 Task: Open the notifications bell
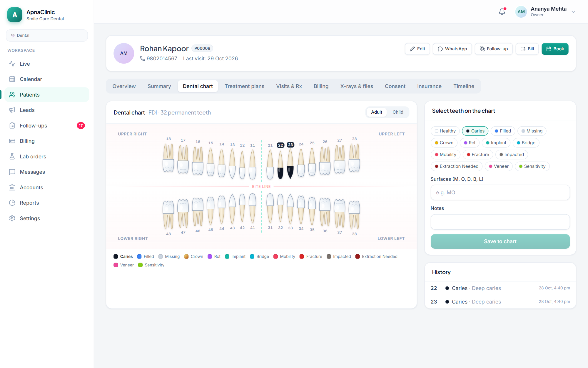pyautogui.click(x=502, y=11)
